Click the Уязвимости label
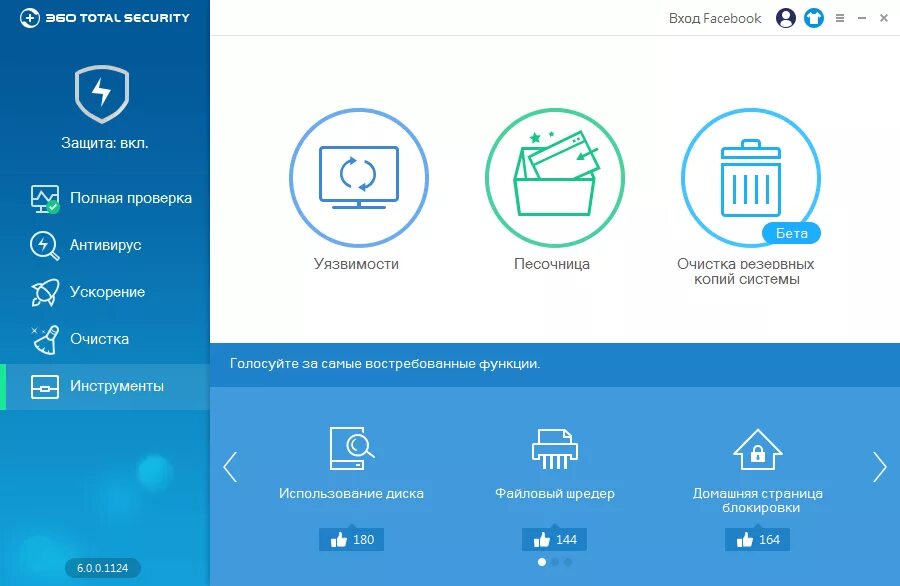This screenshot has height=586, width=900. click(x=356, y=264)
